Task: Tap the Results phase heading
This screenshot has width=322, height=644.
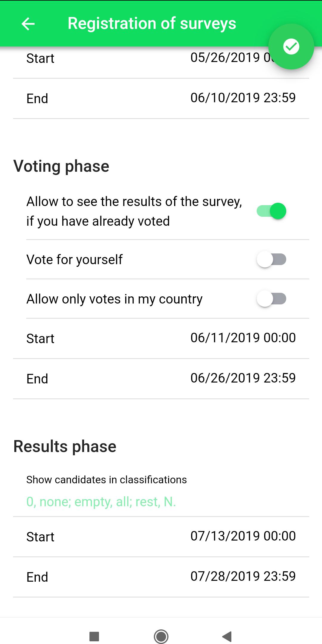Action: (x=65, y=446)
